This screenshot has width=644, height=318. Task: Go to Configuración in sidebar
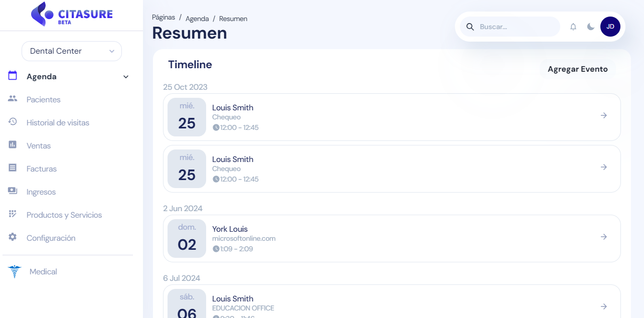[x=51, y=238]
